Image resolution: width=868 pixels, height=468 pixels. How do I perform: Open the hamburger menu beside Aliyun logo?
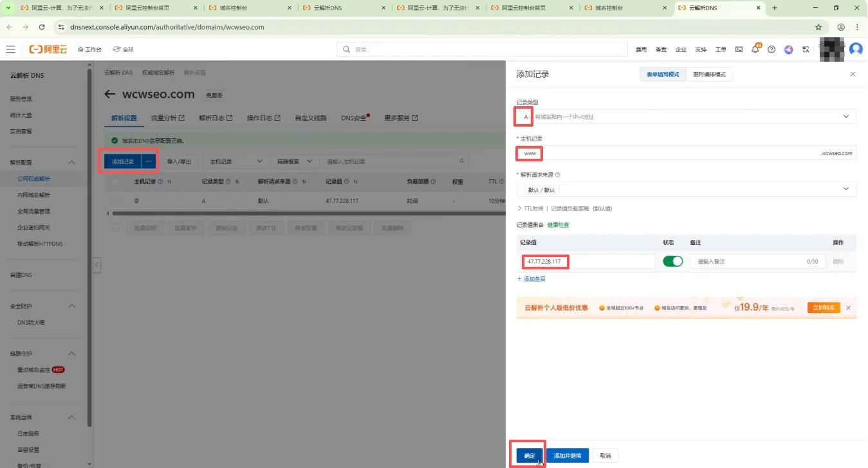(10, 50)
